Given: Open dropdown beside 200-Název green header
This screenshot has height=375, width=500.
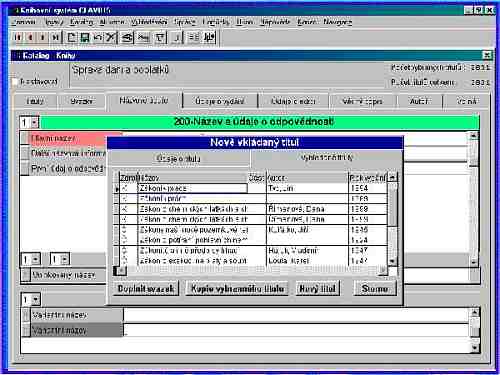Looking at the screenshot, I should click(x=34, y=123).
